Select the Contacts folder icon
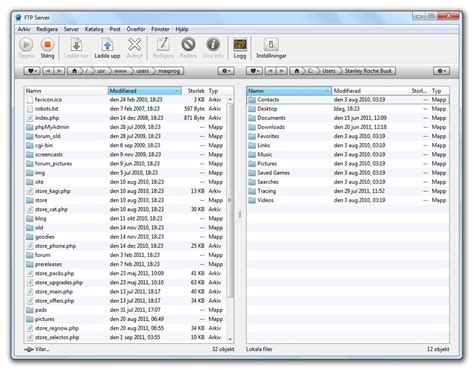This screenshot has height=373, width=474. tap(252, 100)
